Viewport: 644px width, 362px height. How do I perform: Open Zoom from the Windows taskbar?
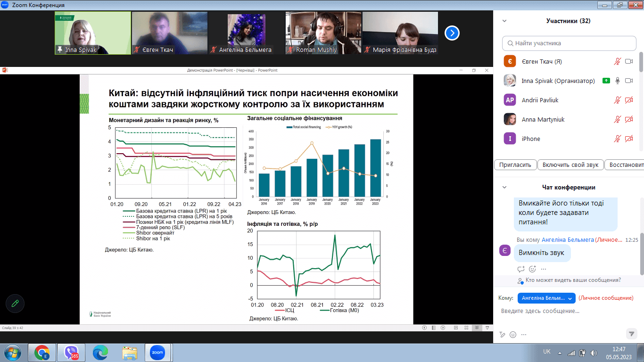click(157, 352)
